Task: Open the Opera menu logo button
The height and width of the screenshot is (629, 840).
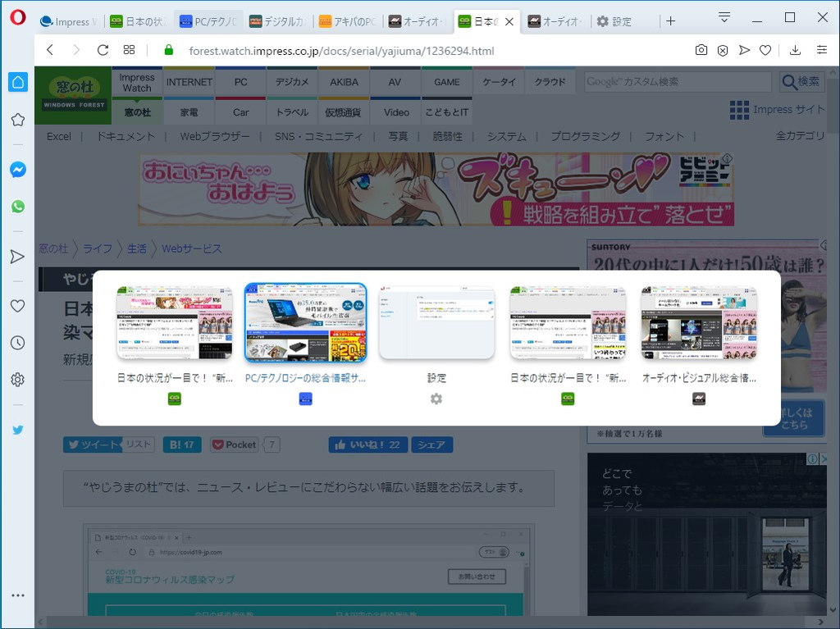Action: (18, 16)
